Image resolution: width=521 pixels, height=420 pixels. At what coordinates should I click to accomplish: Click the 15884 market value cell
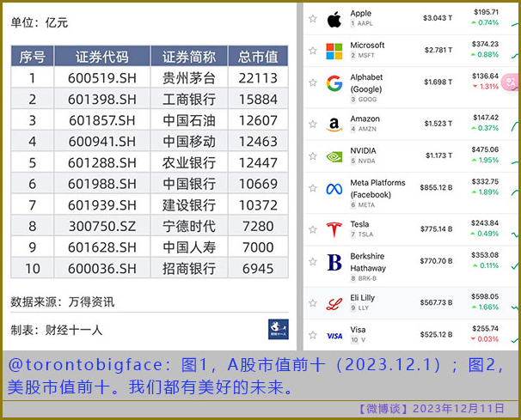coord(258,99)
